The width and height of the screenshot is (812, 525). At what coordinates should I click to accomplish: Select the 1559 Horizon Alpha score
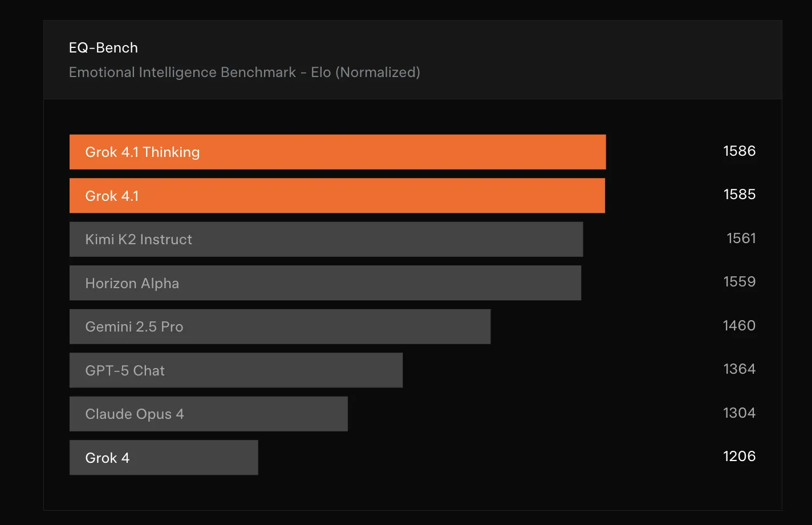739,281
